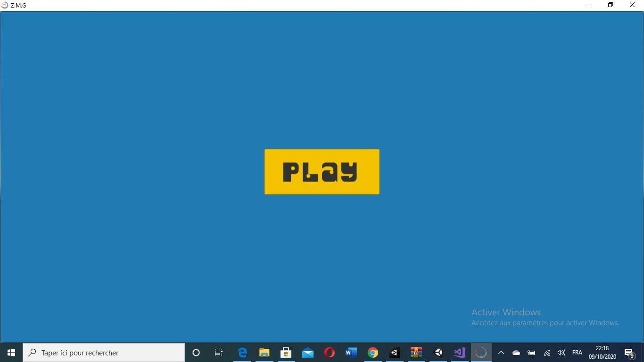Image resolution: width=644 pixels, height=362 pixels.
Task: Switch to the Unity editor in the taskbar
Action: coord(438,353)
